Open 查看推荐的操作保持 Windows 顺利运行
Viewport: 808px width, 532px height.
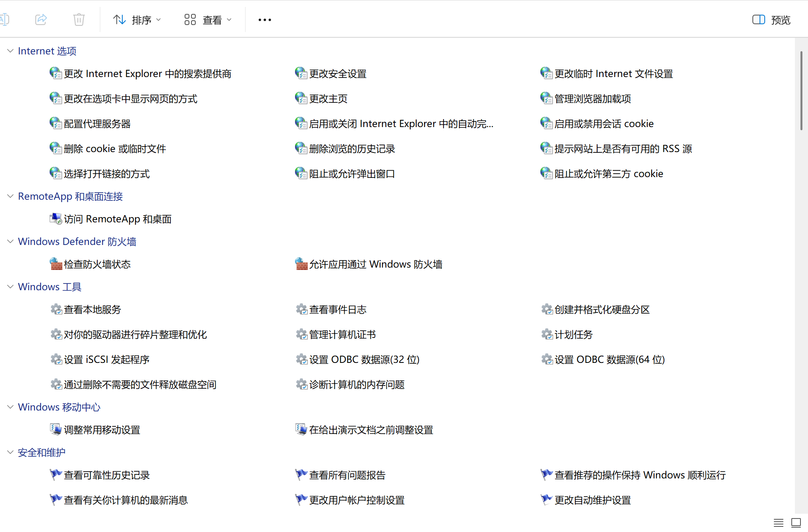640,475
